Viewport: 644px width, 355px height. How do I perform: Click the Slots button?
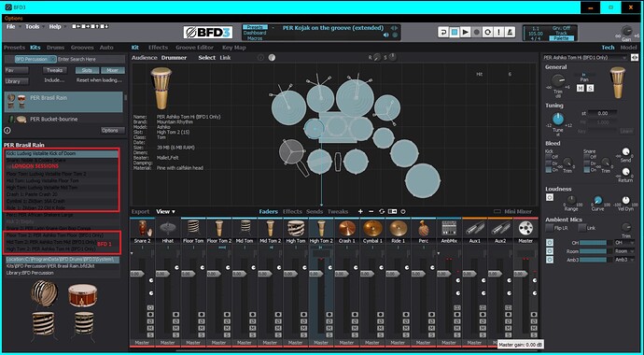point(87,70)
